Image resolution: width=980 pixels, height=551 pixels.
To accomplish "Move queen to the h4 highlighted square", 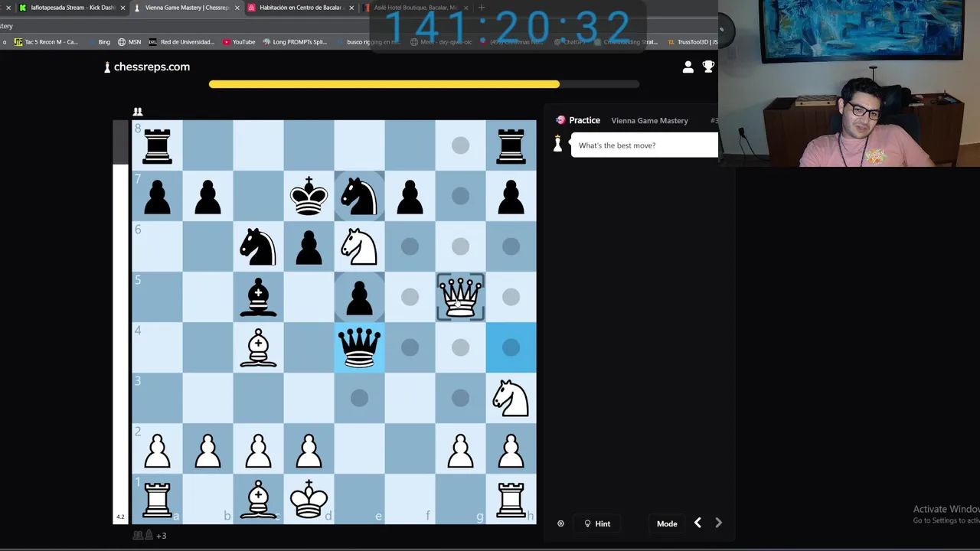I will [511, 347].
